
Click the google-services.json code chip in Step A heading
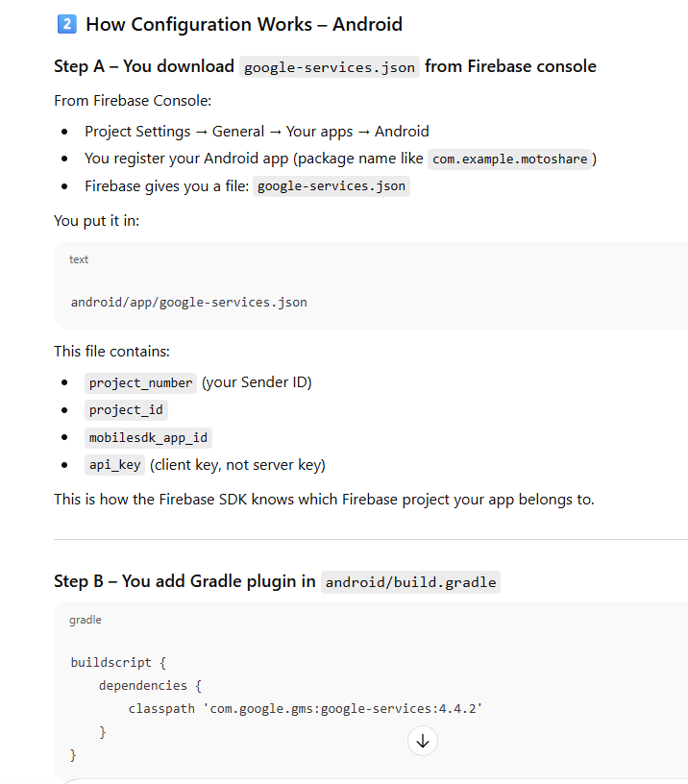(x=330, y=67)
